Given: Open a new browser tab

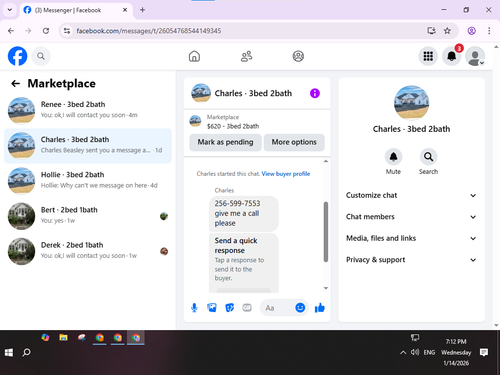Looking at the screenshot, I should point(142,10).
